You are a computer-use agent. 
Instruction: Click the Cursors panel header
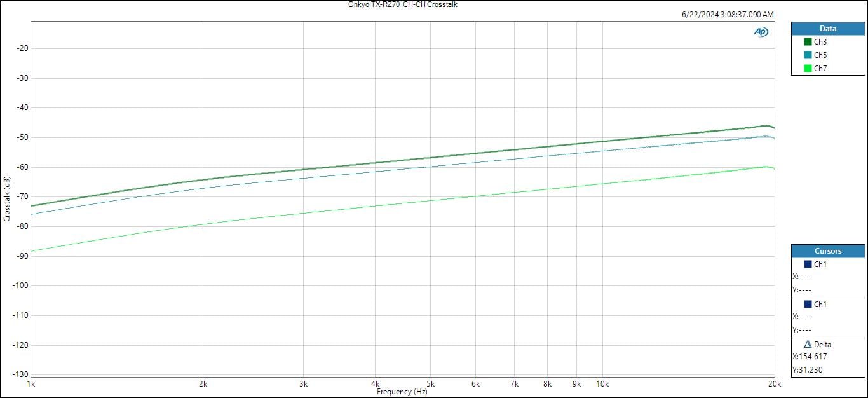827,251
